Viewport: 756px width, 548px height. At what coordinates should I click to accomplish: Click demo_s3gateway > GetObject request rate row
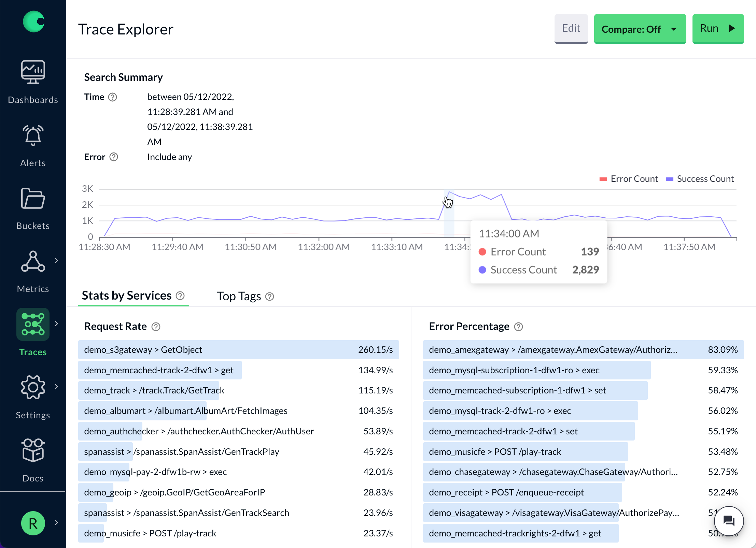pyautogui.click(x=238, y=350)
